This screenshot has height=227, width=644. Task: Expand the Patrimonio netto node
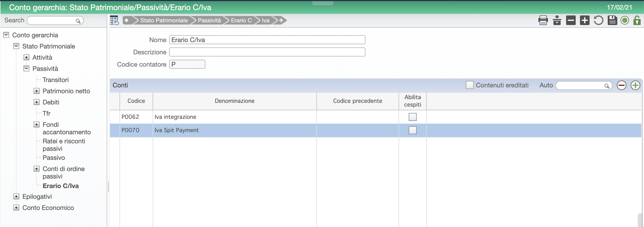(x=37, y=91)
